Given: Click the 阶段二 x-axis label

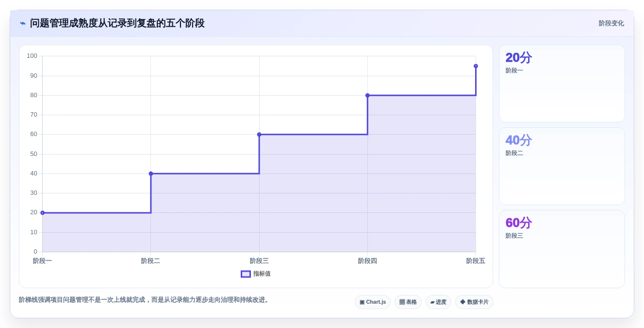Looking at the screenshot, I should [x=151, y=261].
